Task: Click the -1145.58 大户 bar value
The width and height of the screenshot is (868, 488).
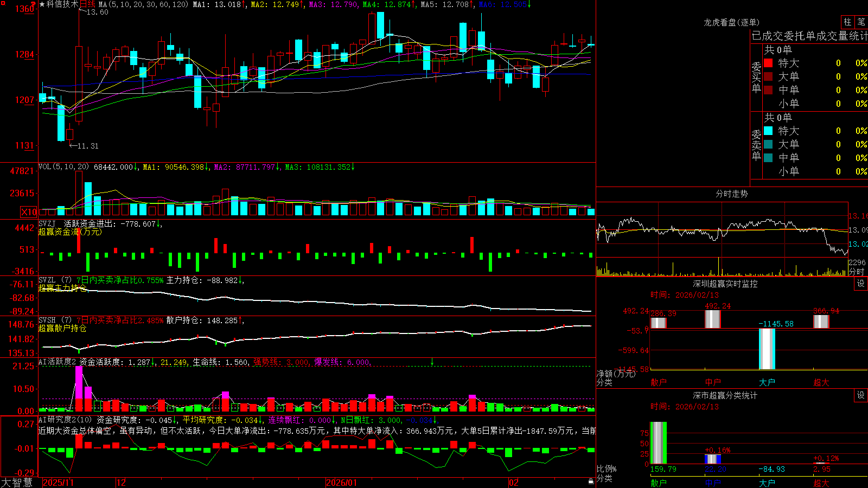Action: 776,324
